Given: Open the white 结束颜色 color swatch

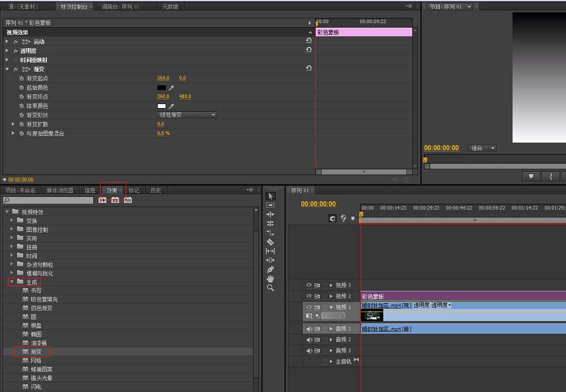Looking at the screenshot, I should click(161, 106).
